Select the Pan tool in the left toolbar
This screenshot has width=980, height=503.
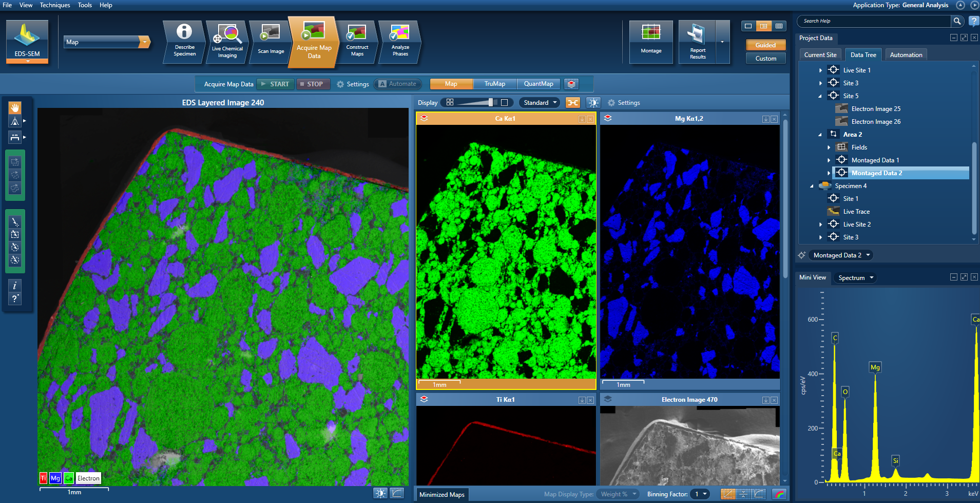click(15, 107)
